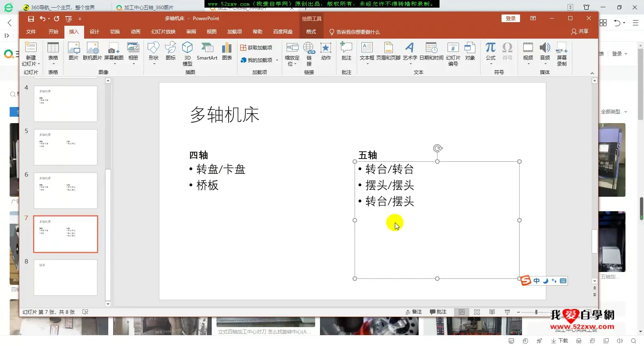Start Slide Show from status bar

pos(507,312)
